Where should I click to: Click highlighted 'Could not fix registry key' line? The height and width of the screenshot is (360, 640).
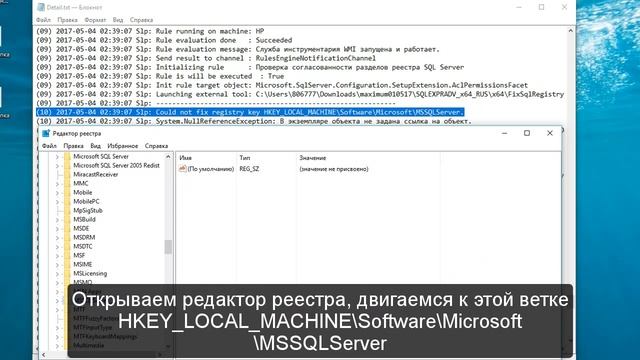(x=250, y=112)
